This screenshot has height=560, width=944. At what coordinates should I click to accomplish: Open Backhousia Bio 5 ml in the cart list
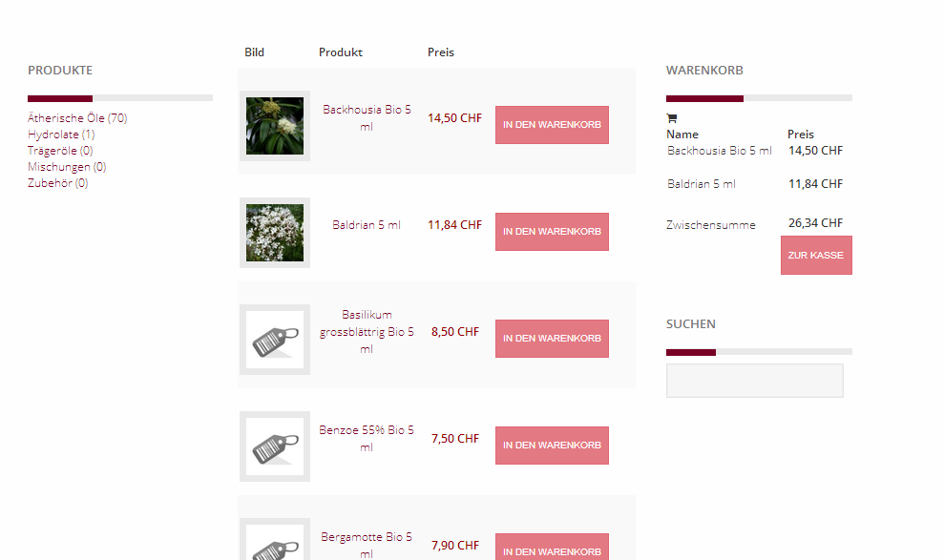coord(719,151)
